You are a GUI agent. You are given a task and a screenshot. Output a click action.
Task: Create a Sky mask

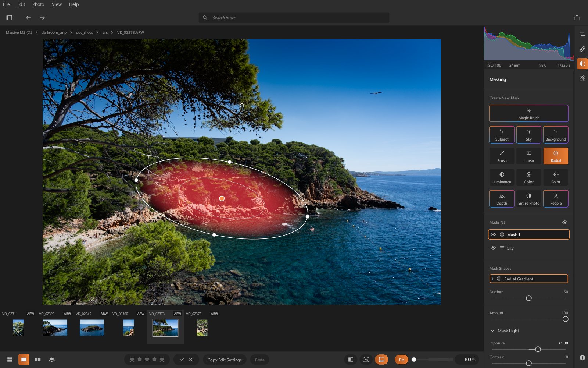(x=528, y=135)
